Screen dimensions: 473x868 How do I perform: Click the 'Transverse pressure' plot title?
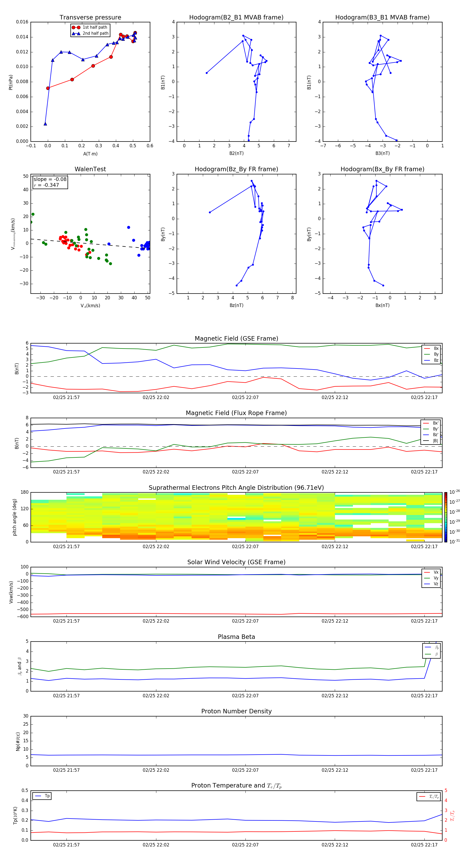[90, 17]
